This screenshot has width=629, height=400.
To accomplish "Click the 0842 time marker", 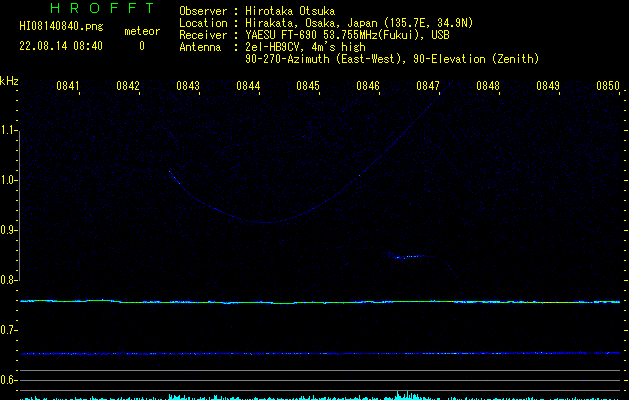I will click(128, 86).
